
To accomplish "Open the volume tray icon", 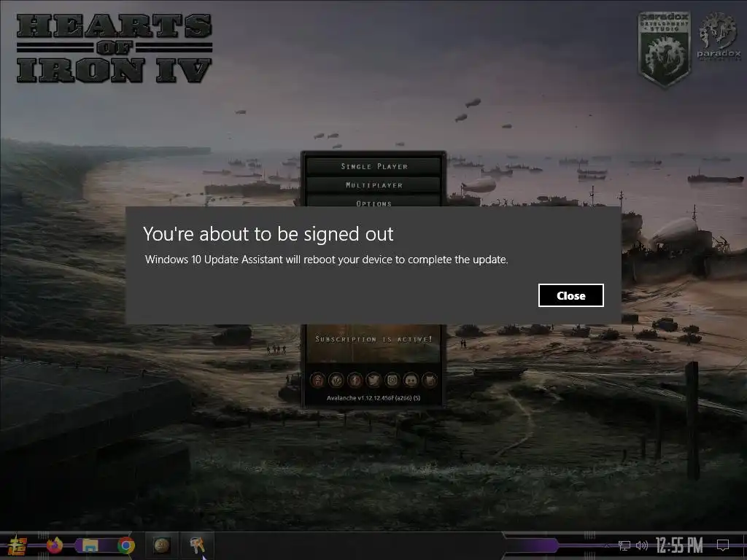I will 642,545.
